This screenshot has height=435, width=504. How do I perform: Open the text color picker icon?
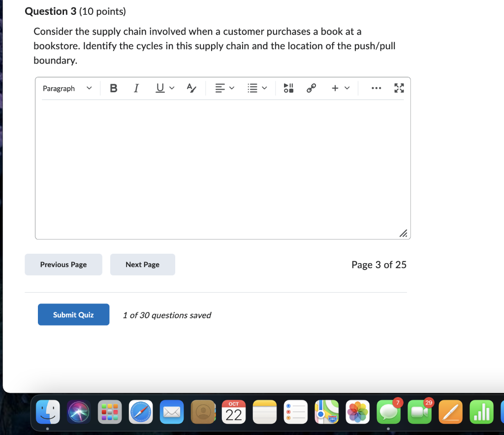coord(191,88)
